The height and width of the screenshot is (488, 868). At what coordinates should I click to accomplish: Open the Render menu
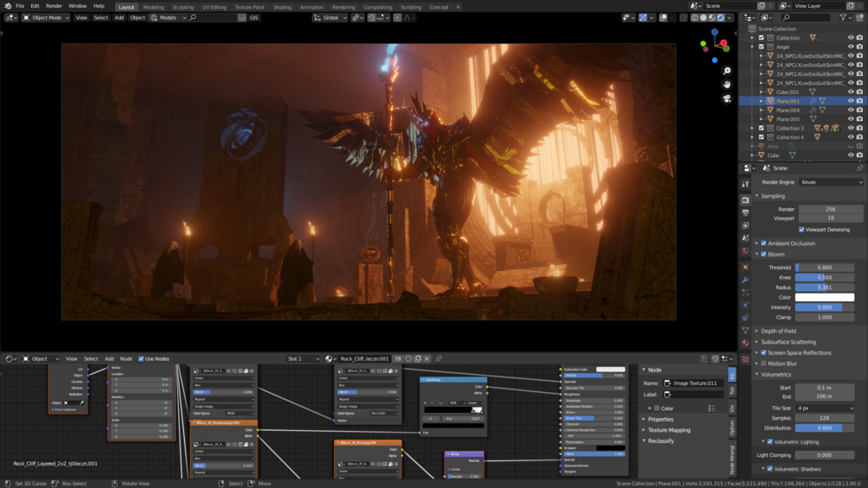[54, 6]
